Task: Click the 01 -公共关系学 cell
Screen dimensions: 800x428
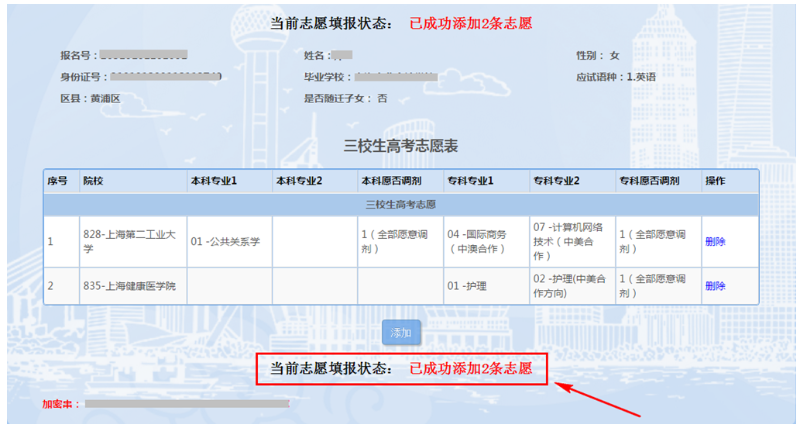Action: click(x=229, y=242)
